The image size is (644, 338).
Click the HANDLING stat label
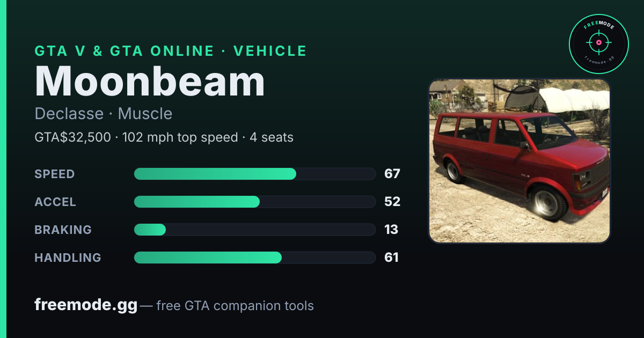(68, 258)
